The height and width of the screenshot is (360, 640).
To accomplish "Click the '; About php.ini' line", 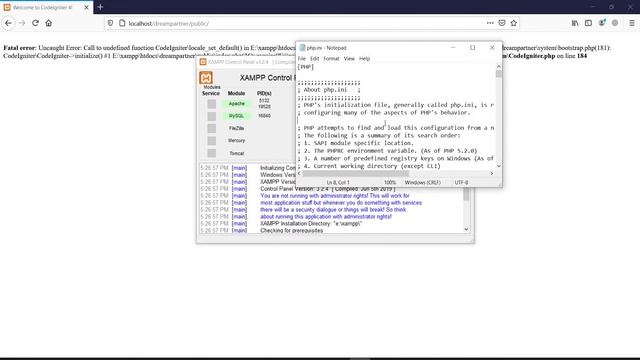I will coord(329,90).
